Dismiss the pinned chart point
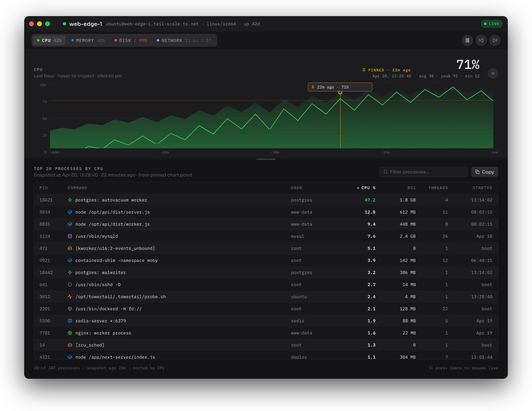The height and width of the screenshot is (411, 532). tap(493, 73)
